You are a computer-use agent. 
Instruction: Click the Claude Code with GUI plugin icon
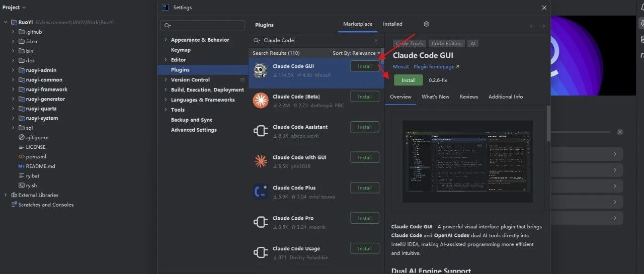click(261, 161)
